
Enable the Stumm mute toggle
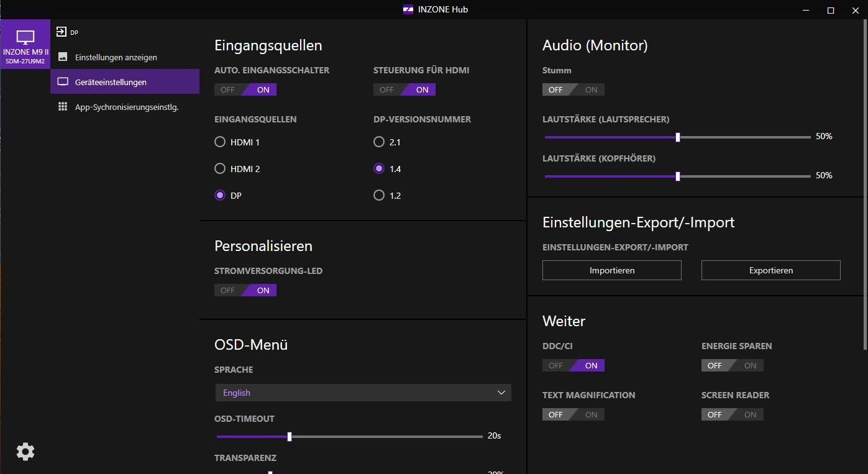(x=573, y=89)
